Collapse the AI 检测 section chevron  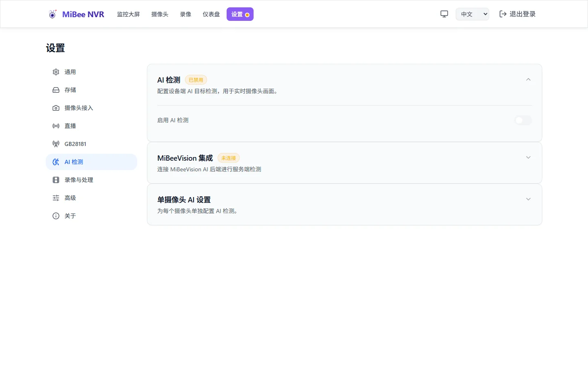528,79
